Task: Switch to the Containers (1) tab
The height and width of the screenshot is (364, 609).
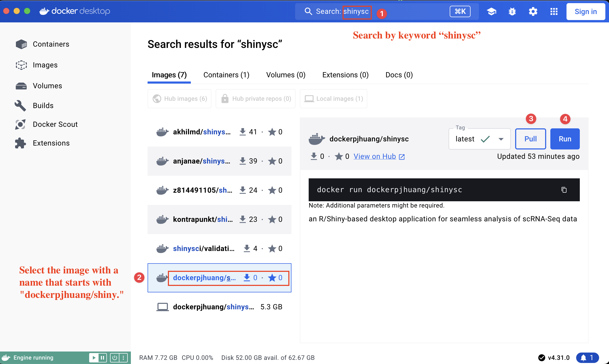Action: [226, 75]
